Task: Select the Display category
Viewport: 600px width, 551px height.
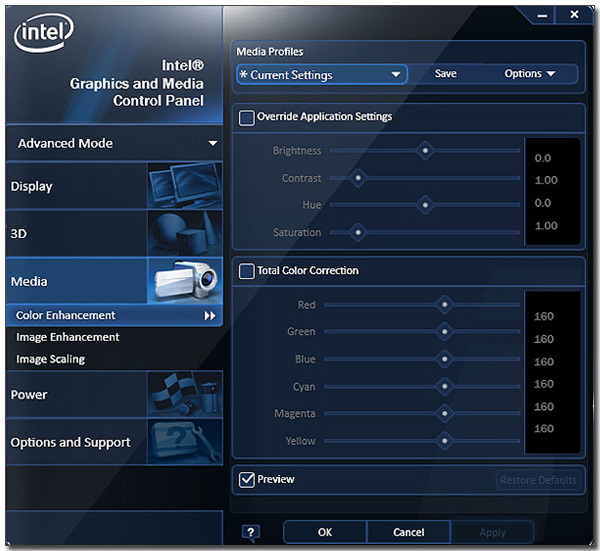Action: pyautogui.click(x=114, y=186)
